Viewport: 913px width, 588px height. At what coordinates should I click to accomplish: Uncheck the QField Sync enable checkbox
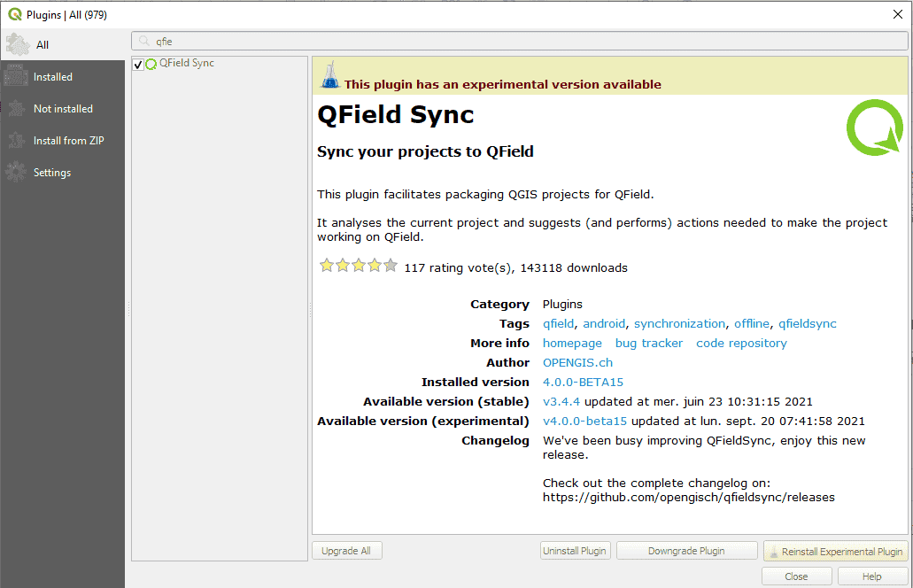(137, 63)
